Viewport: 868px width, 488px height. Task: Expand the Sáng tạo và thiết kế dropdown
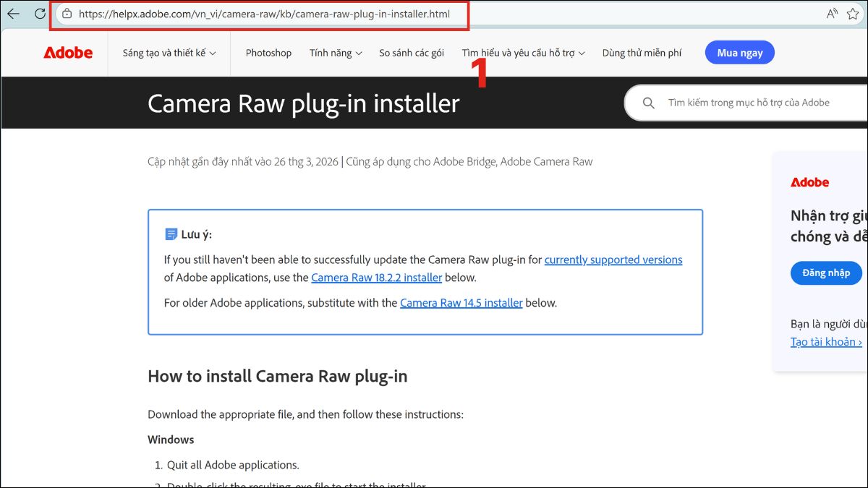pos(169,52)
